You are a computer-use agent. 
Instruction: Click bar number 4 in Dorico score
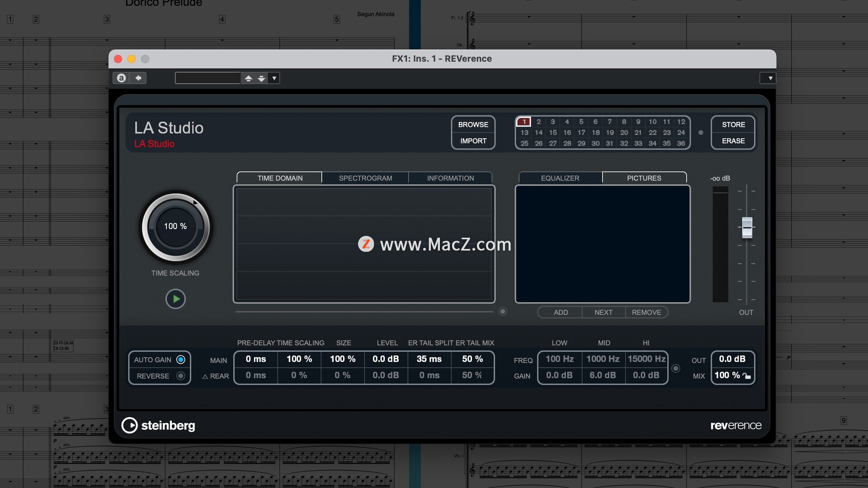(x=222, y=19)
